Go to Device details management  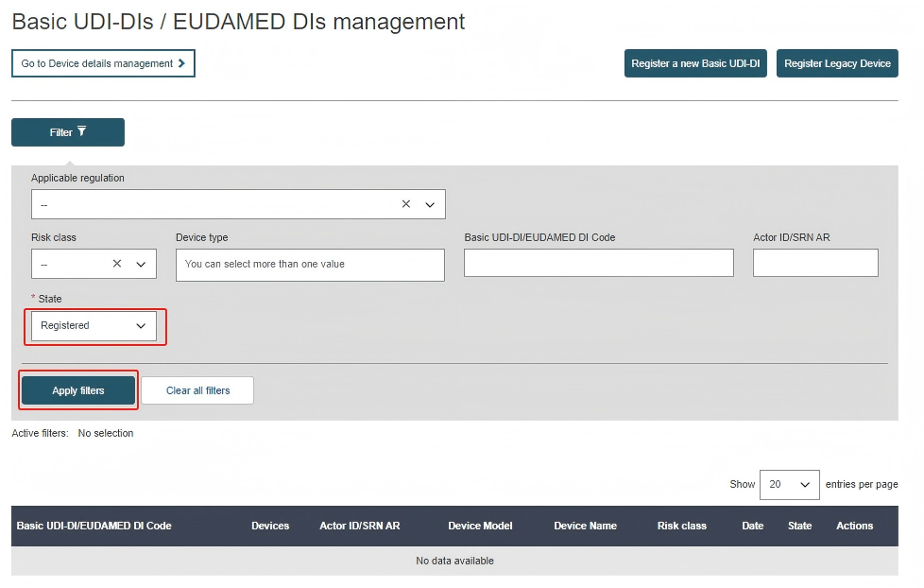(x=102, y=63)
